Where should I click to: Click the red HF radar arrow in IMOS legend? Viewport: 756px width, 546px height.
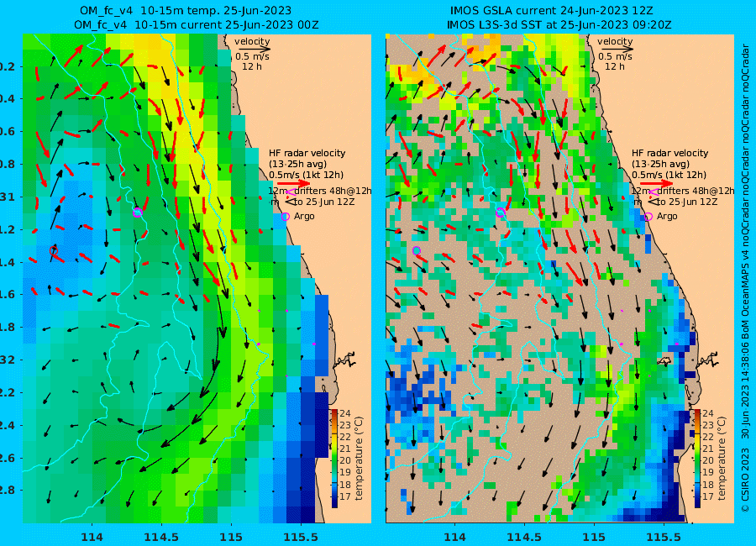click(657, 183)
